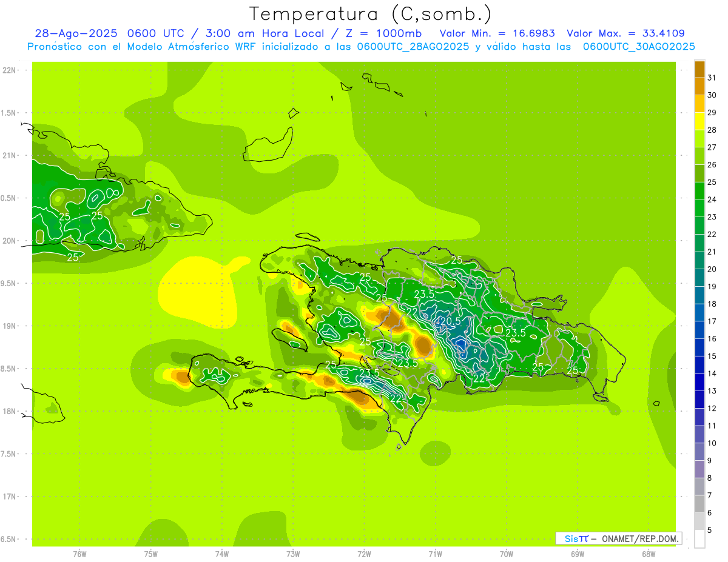Click the legend value label '15'
Image resolution: width=728 pixels, height=562 pixels.
click(712, 356)
